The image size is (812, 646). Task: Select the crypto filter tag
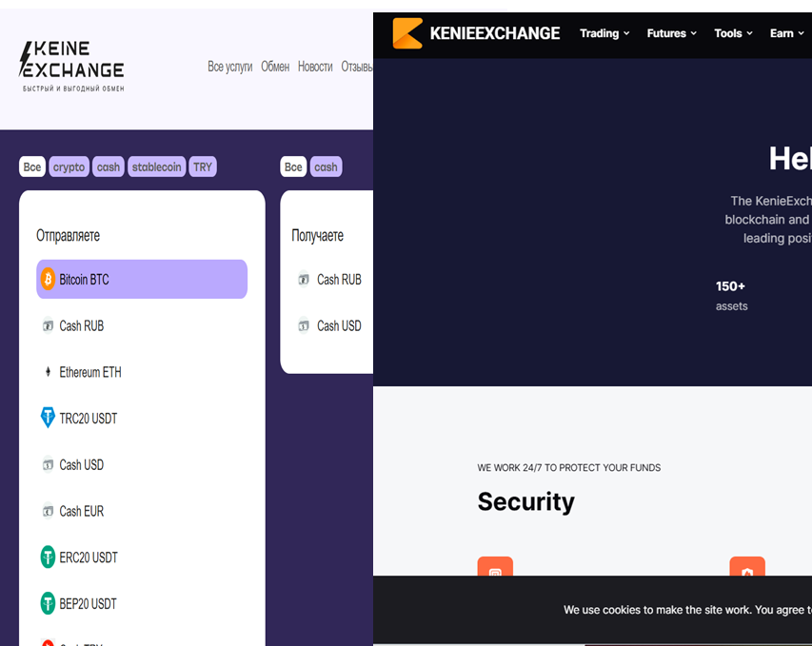(69, 166)
